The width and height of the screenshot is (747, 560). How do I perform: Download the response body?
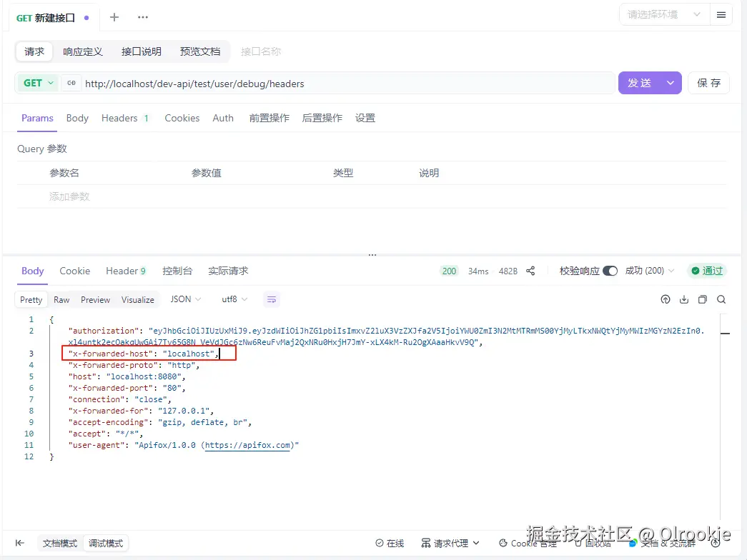(684, 299)
